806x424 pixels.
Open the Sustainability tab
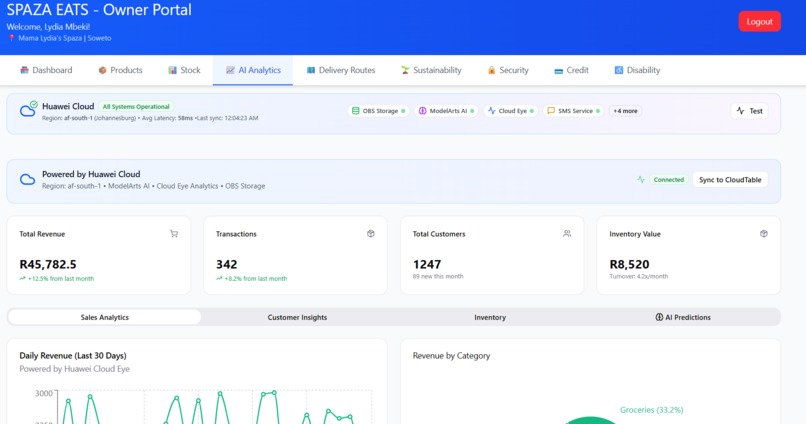[431, 70]
